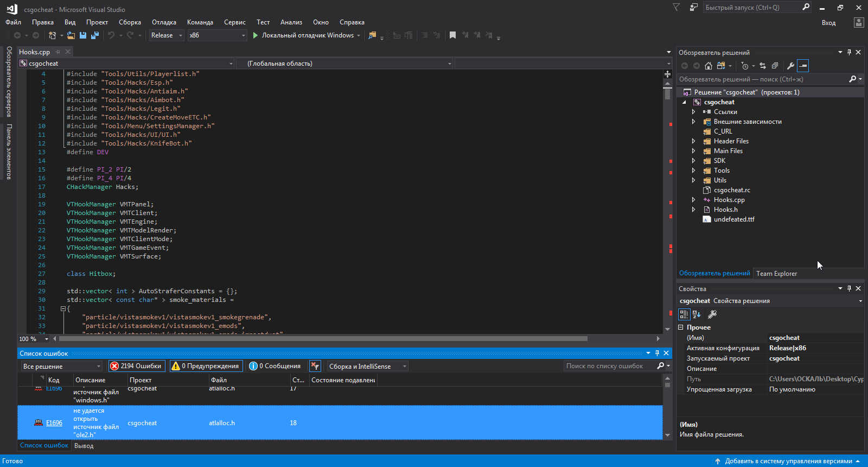Open the global scope dropdown in editor
Screen dimensions: 868x467
(x=345, y=64)
